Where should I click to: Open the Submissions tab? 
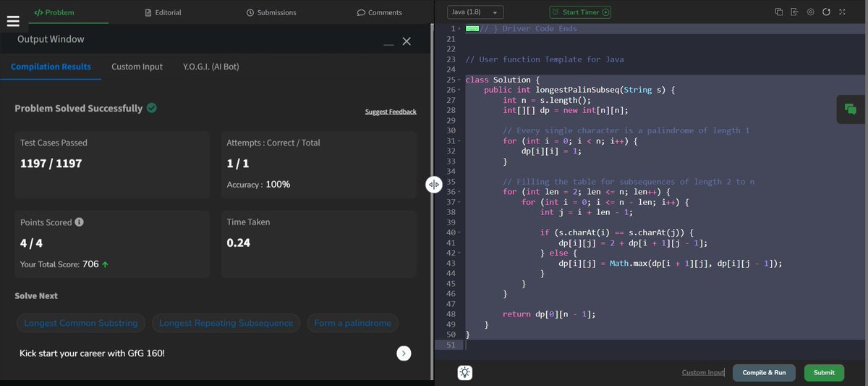point(271,12)
